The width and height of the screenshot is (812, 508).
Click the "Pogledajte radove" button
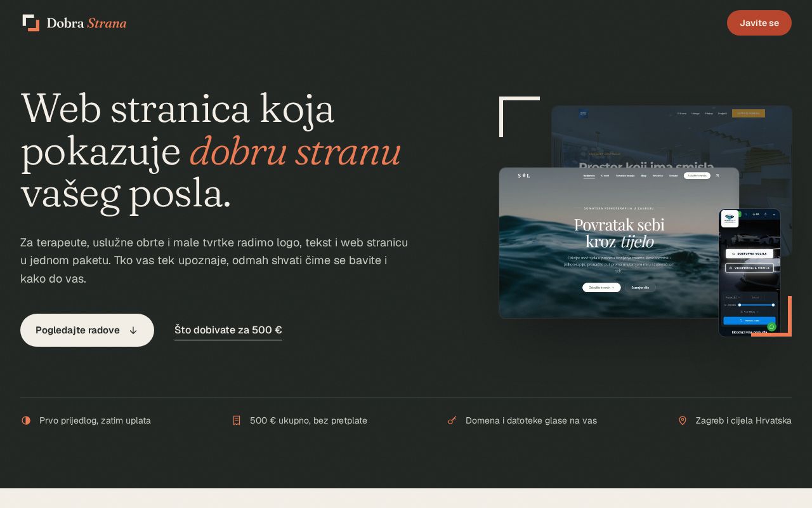tap(87, 330)
